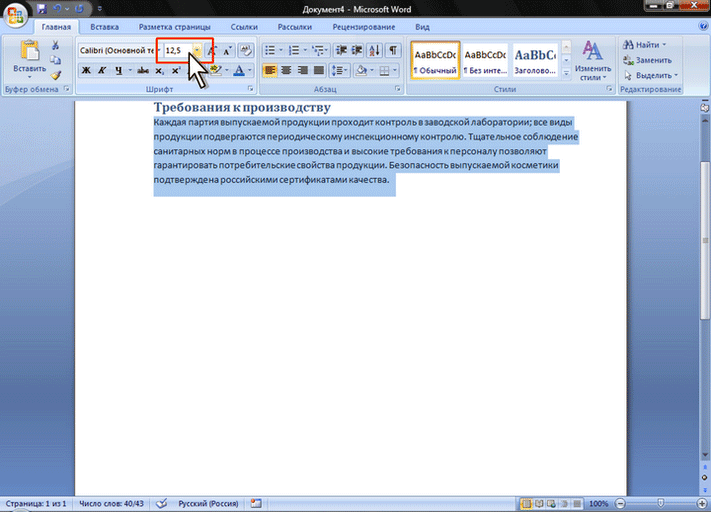711x512 pixels.
Task: Click Заменить to replace text
Action: [x=648, y=60]
